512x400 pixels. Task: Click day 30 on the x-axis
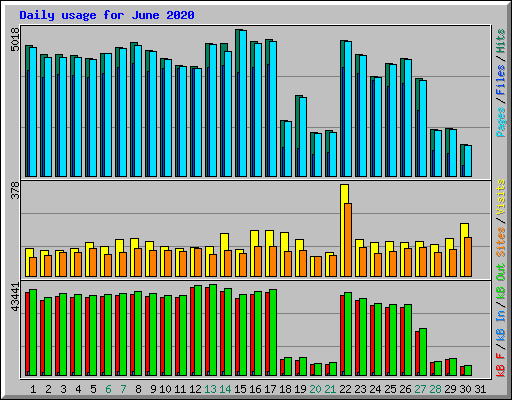click(x=465, y=389)
